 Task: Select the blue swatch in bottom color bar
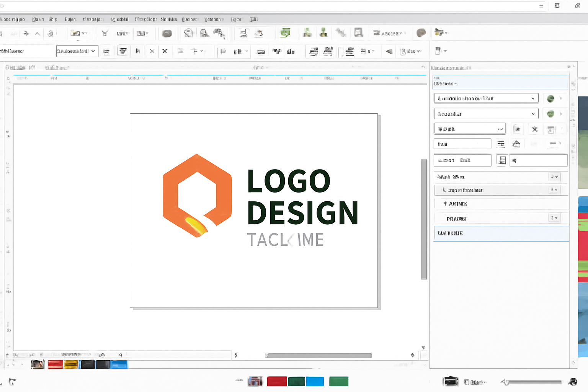coord(315,381)
